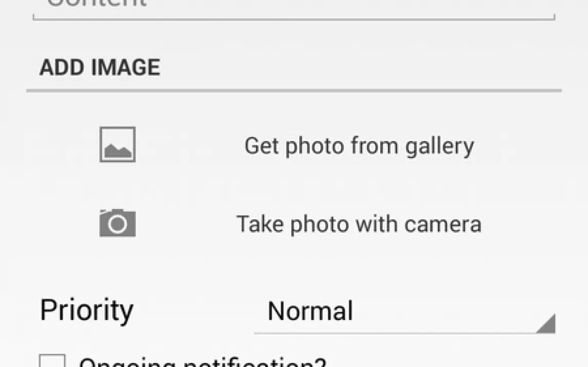The height and width of the screenshot is (367, 588).
Task: Enable the Ongoing notification checkbox
Action: (x=52, y=361)
